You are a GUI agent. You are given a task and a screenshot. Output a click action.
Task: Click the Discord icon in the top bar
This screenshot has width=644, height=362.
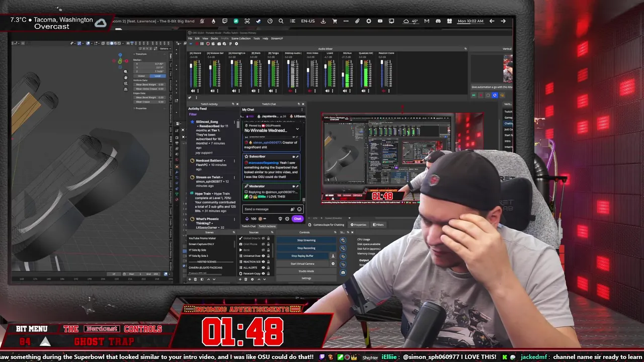coord(438,21)
